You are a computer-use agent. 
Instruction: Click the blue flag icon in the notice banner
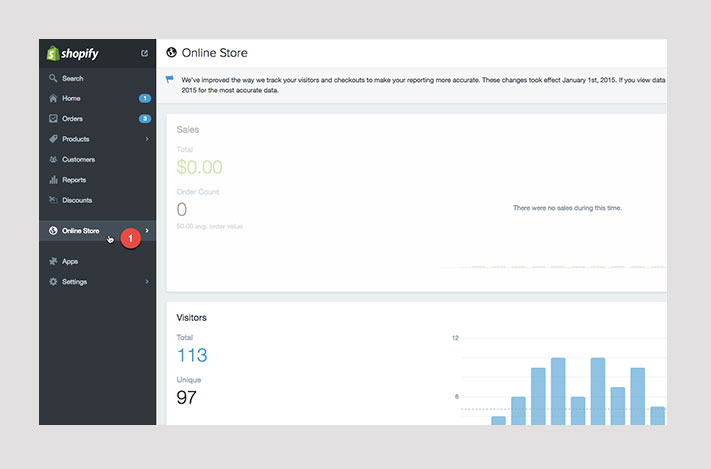[169, 79]
